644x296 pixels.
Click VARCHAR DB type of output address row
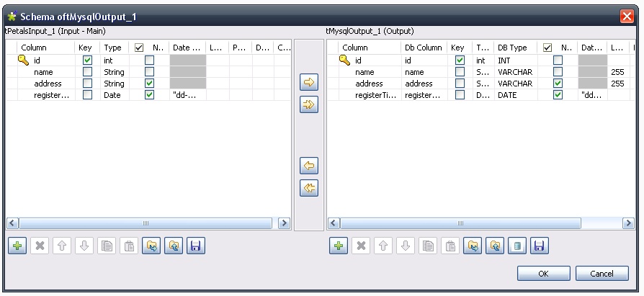pos(514,84)
